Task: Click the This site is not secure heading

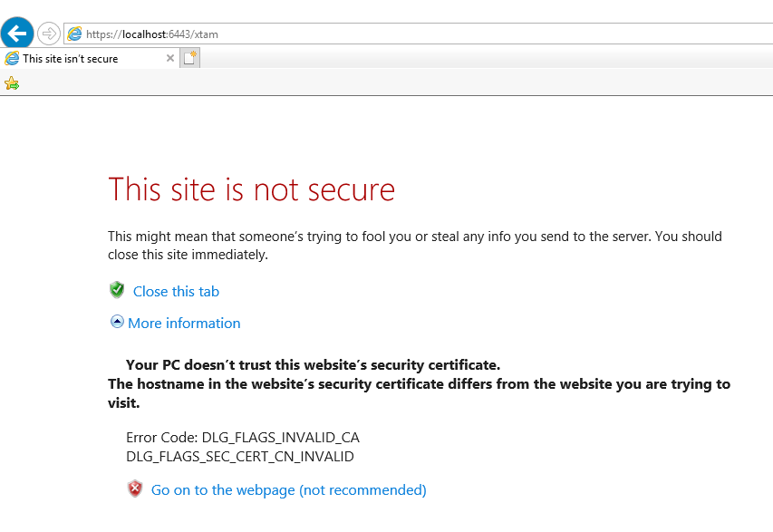Action: coord(251,190)
